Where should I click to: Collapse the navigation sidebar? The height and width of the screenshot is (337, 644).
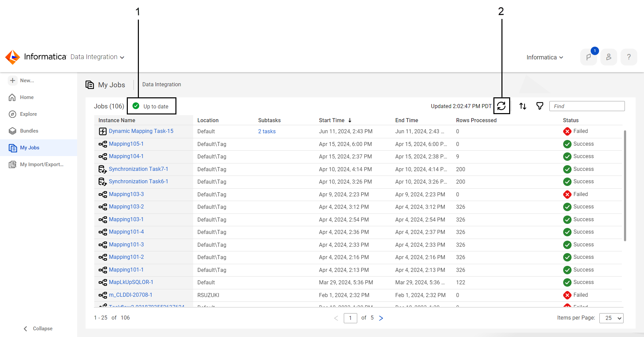click(38, 329)
